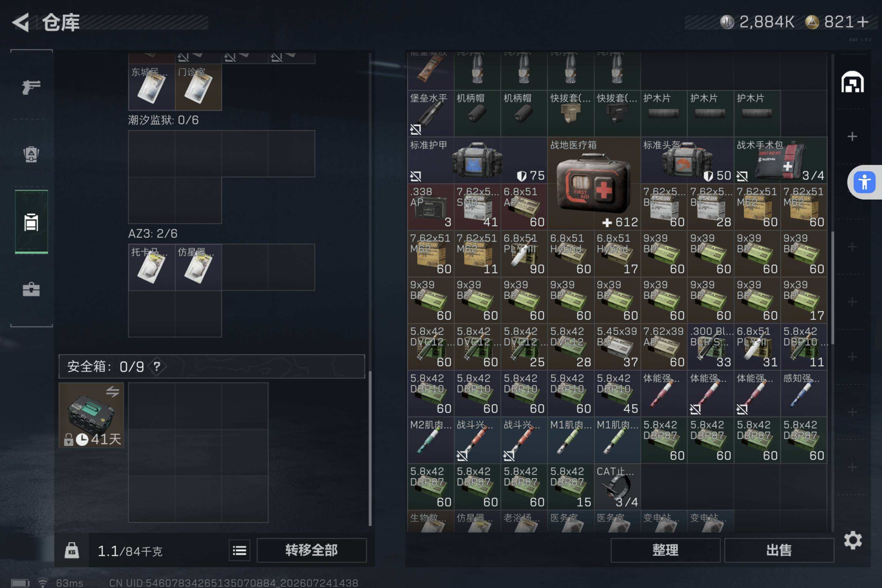Select the 5.8x42 DBP87 ammo with 15
882x588 pixels.
(x=570, y=486)
